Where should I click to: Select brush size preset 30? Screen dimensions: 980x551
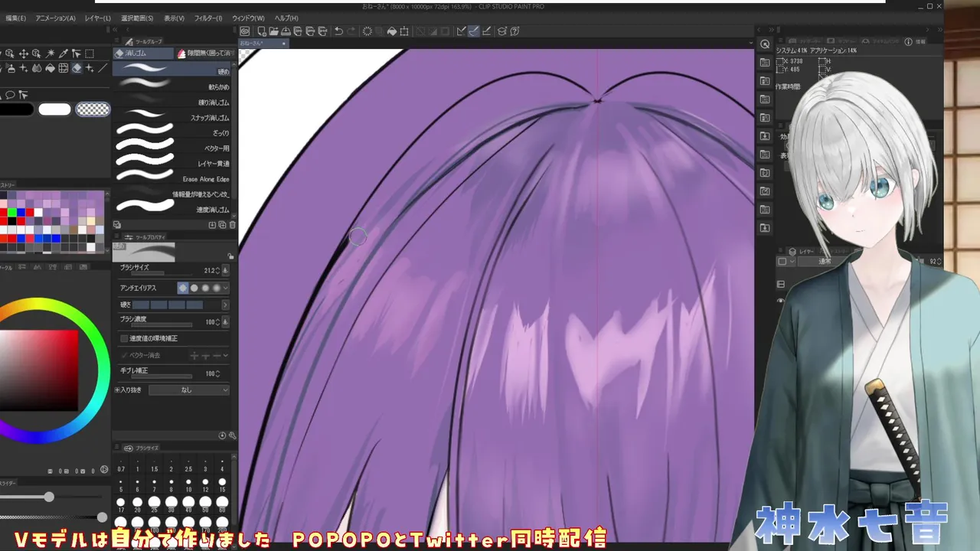coord(171,504)
